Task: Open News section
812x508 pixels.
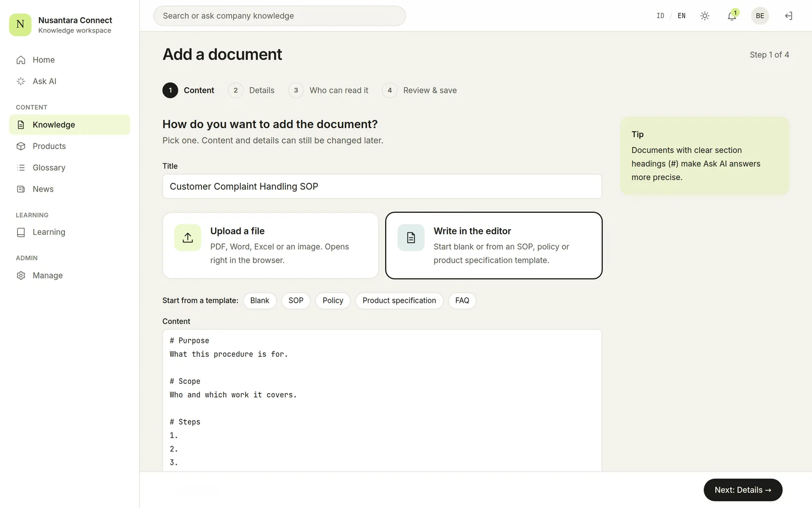Action: pos(70,189)
